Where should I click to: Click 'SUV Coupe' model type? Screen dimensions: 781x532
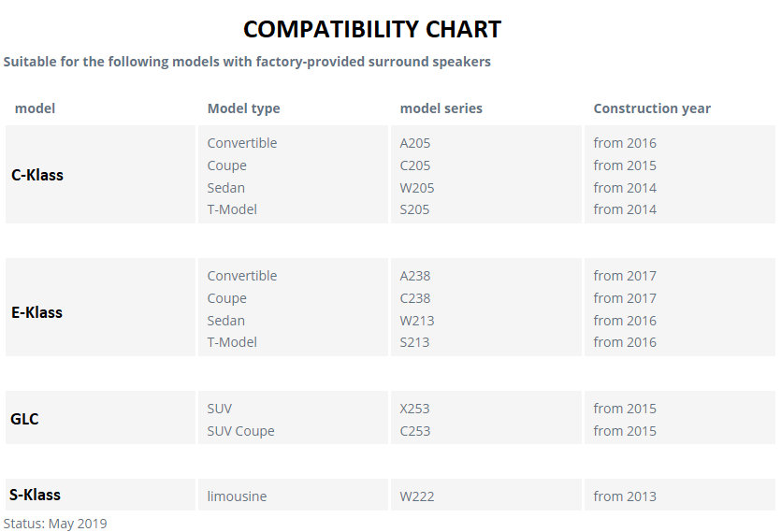[x=240, y=431]
